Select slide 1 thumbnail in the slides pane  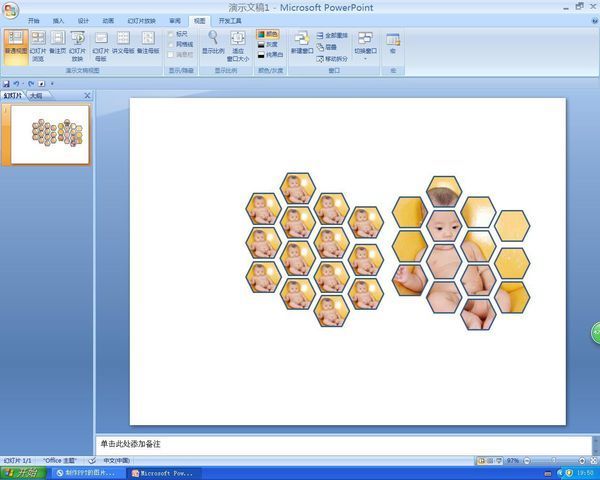tap(50, 134)
